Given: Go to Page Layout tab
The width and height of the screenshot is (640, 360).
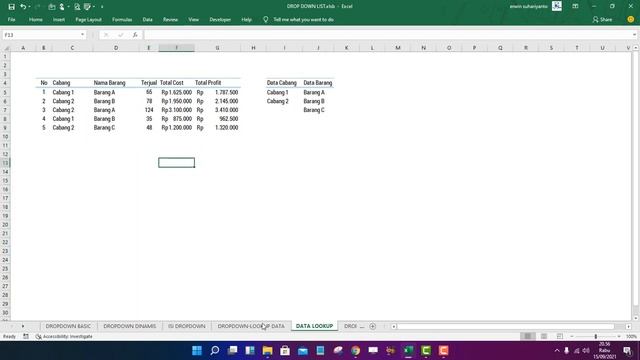Looking at the screenshot, I should coord(88,20).
